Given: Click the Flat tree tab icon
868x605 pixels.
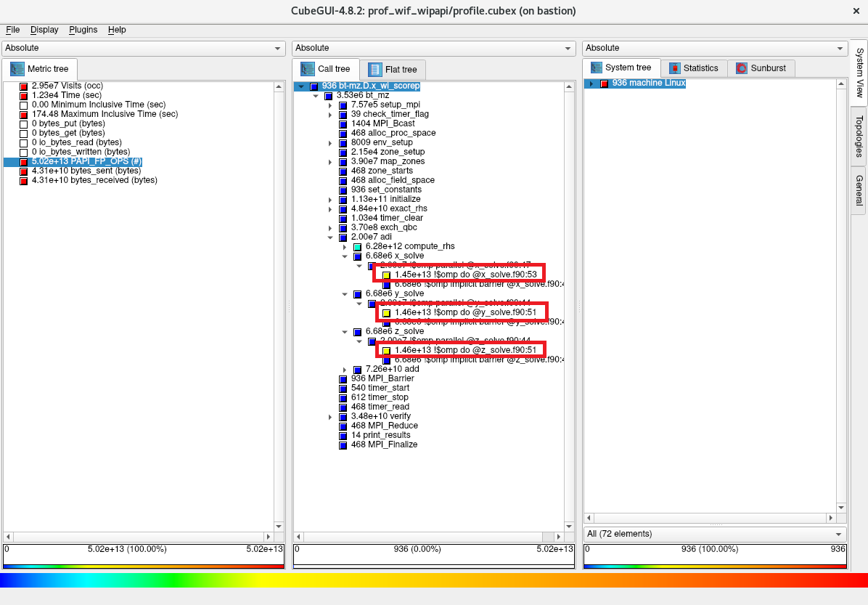Looking at the screenshot, I should 375,70.
